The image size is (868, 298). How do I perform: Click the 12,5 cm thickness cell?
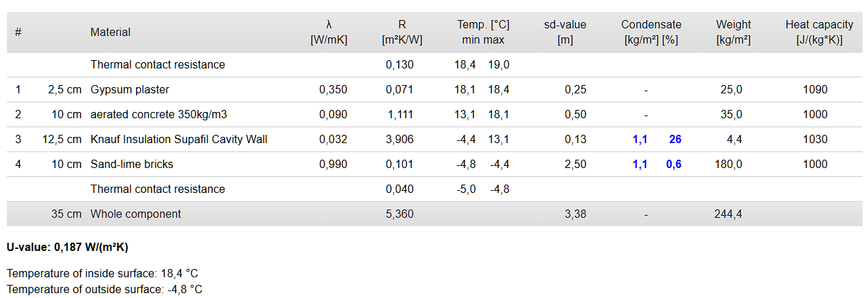pyautogui.click(x=62, y=139)
